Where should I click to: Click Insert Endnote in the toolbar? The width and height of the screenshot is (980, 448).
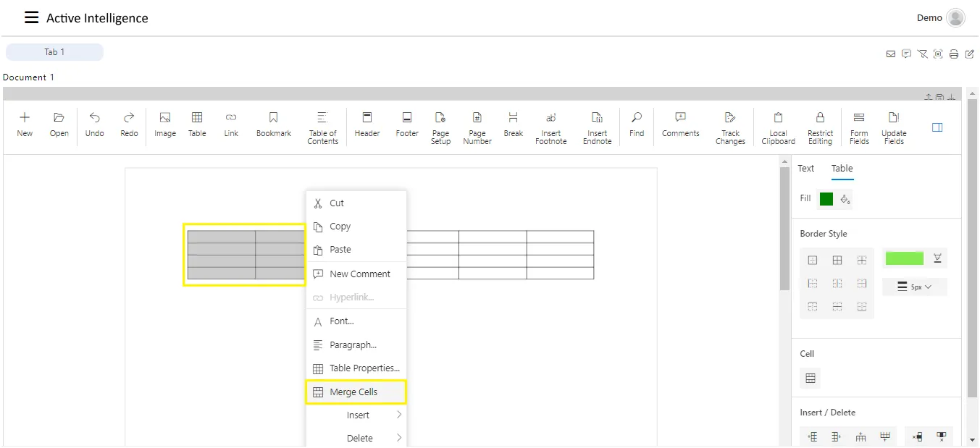coord(598,127)
